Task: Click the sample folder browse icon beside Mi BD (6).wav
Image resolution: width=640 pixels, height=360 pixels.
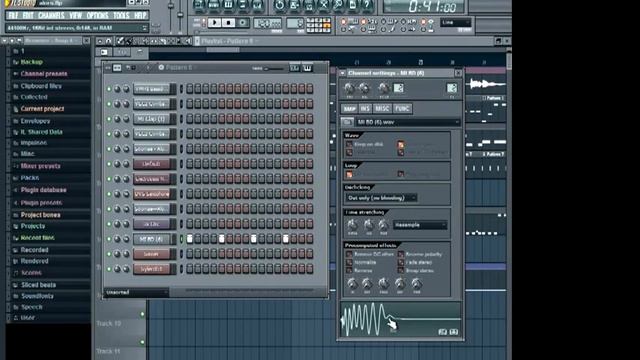Action: click(x=347, y=122)
